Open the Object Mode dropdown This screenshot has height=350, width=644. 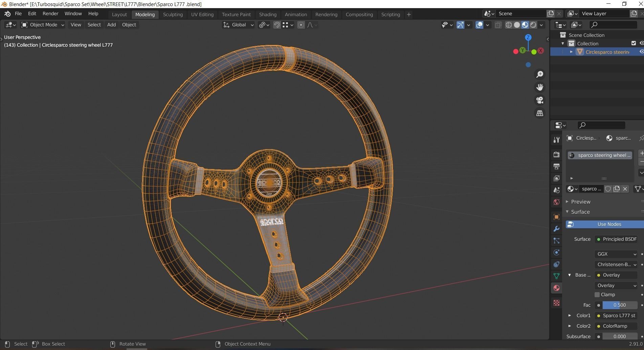(43, 25)
